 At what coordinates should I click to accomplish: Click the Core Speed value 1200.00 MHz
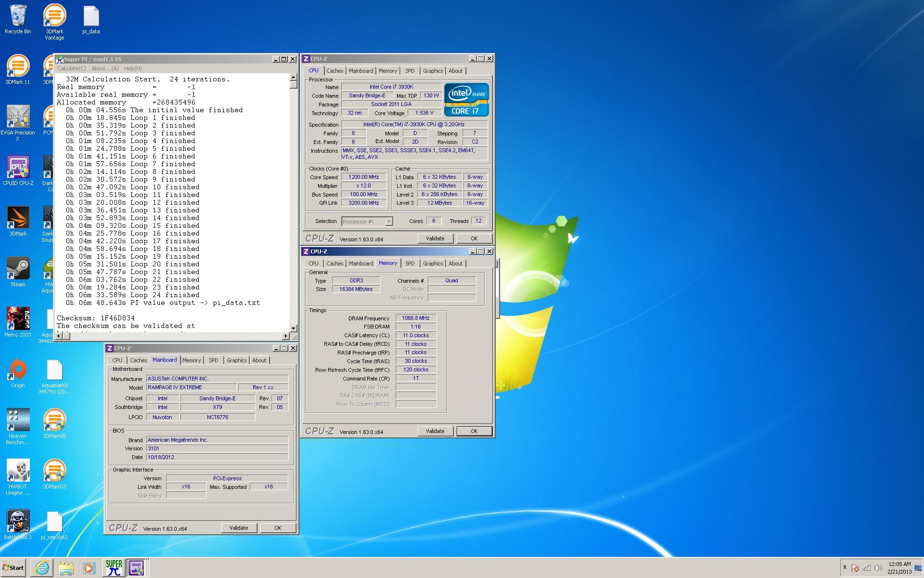click(364, 177)
